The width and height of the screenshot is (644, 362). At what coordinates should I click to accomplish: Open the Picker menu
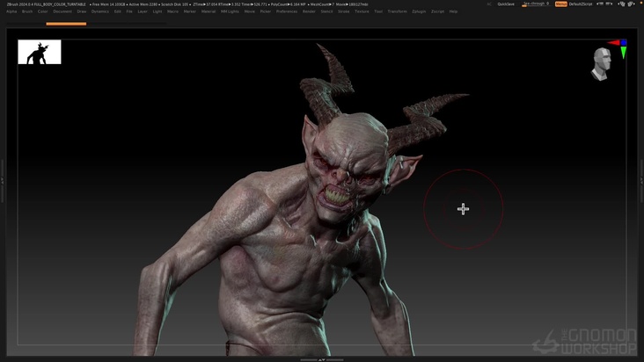(x=266, y=11)
